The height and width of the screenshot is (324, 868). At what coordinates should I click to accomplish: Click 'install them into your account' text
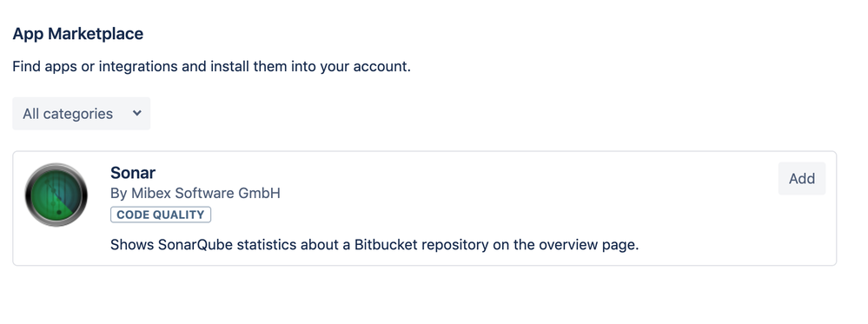310,67
